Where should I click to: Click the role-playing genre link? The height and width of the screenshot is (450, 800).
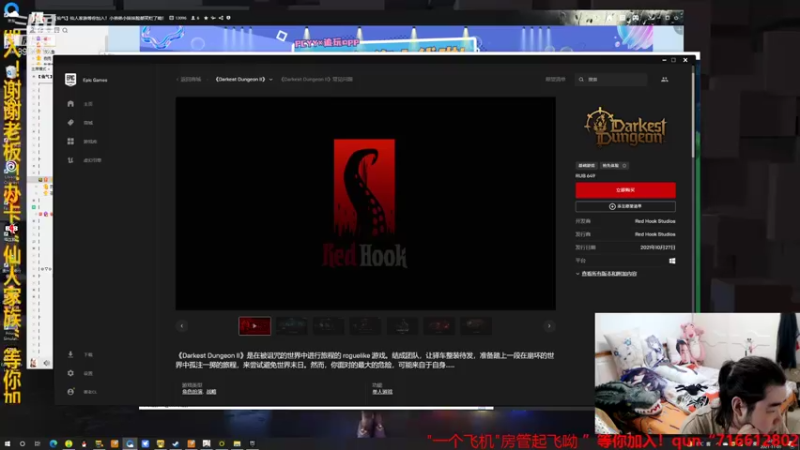click(192, 392)
